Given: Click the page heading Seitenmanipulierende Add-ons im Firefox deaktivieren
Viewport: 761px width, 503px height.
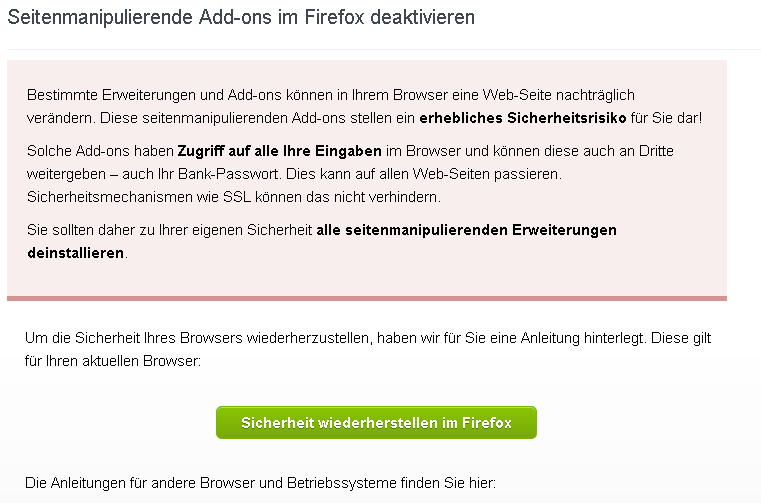Looking at the screenshot, I should [x=241, y=17].
